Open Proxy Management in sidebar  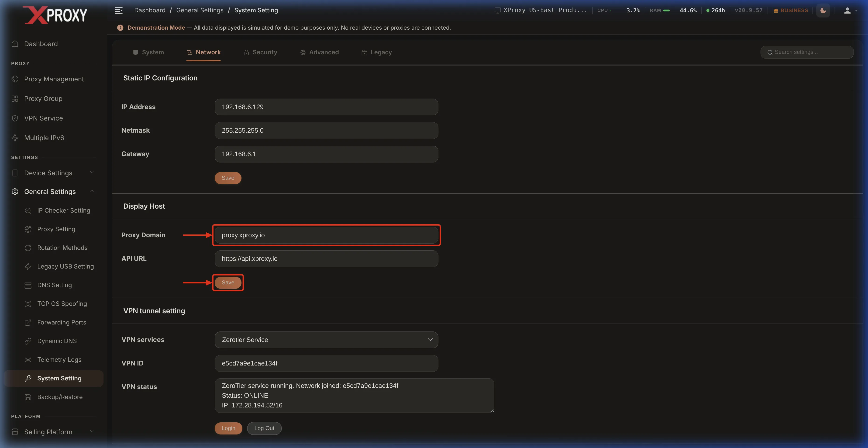pos(54,79)
